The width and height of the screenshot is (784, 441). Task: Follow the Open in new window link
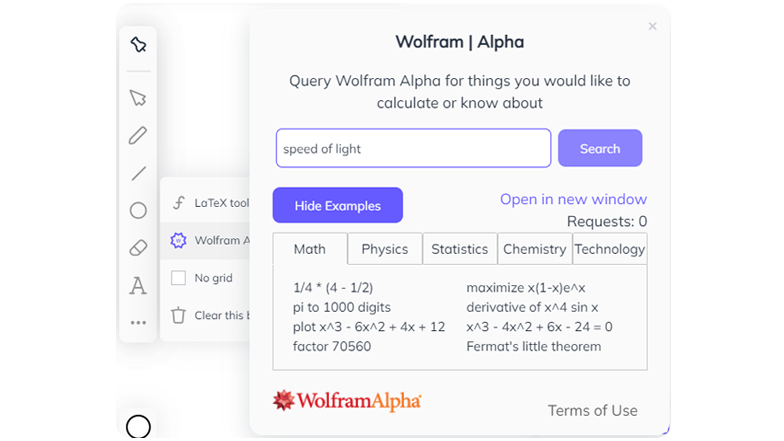coord(574,199)
